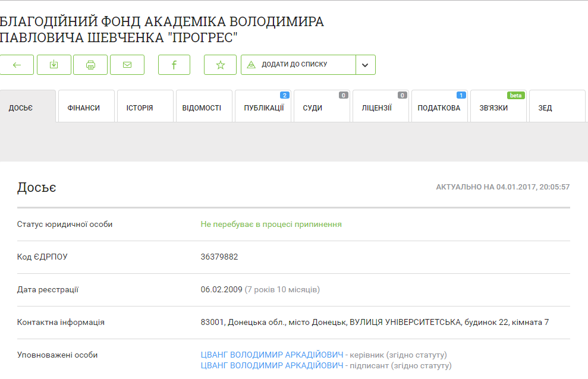Share via the Facebook icon button
This screenshot has width=588, height=379.
(174, 65)
